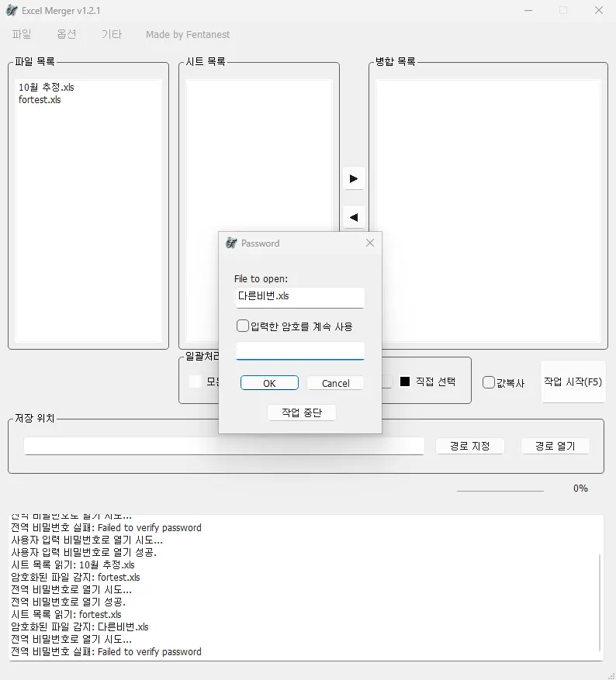Click the Password dialog title icon
616x680 pixels.
pos(231,243)
